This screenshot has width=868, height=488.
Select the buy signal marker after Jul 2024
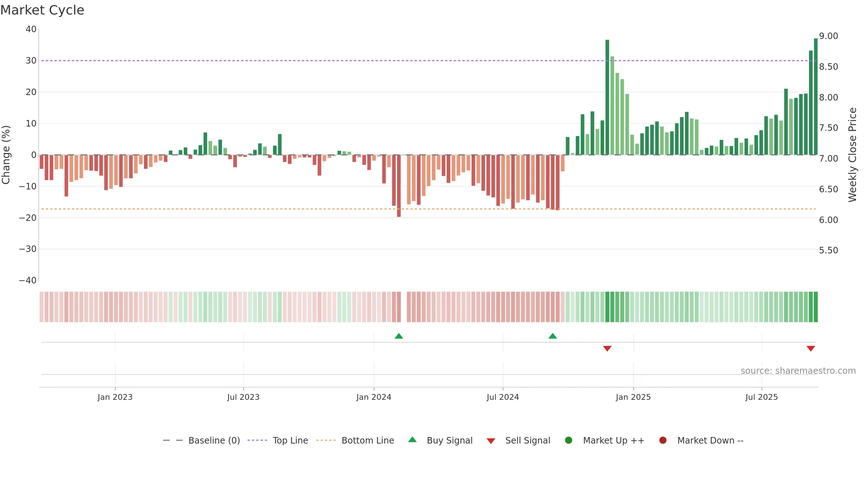coord(553,336)
